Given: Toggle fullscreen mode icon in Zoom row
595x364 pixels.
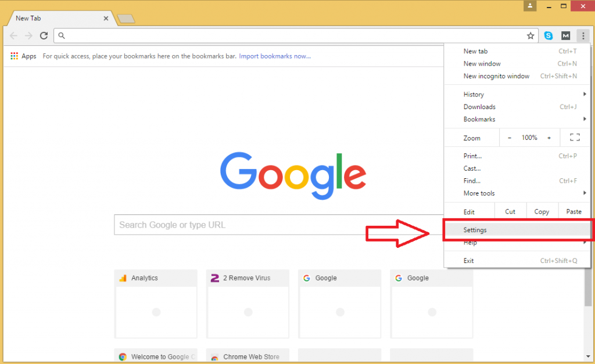Looking at the screenshot, I should click(x=575, y=138).
